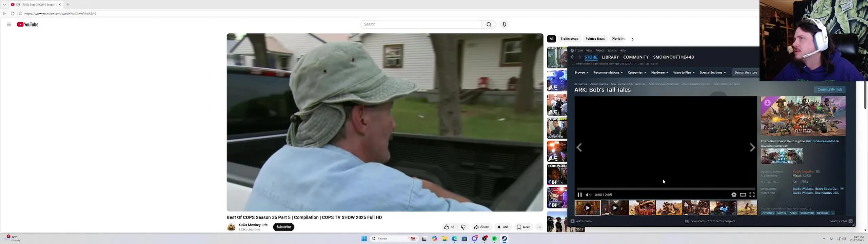
Task: Expand the Recommendations dropdown
Action: [608, 73]
